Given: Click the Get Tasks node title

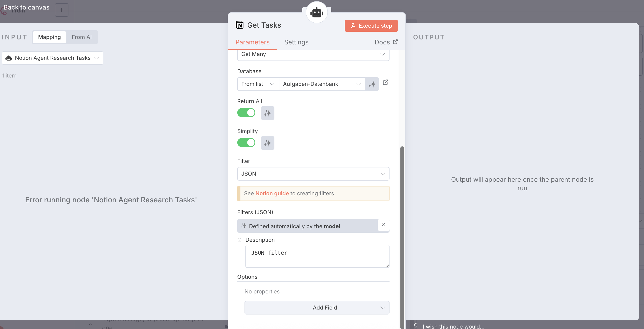Looking at the screenshot, I should 264,25.
